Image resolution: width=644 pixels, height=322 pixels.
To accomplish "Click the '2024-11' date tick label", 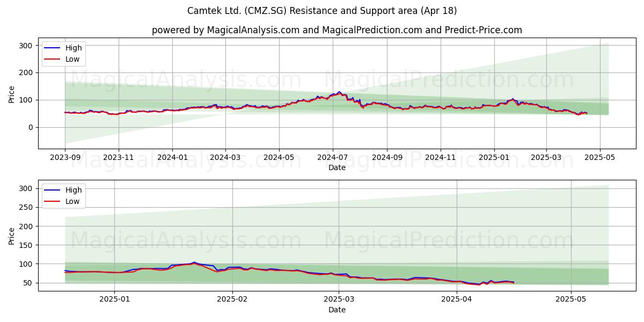I will tap(441, 157).
